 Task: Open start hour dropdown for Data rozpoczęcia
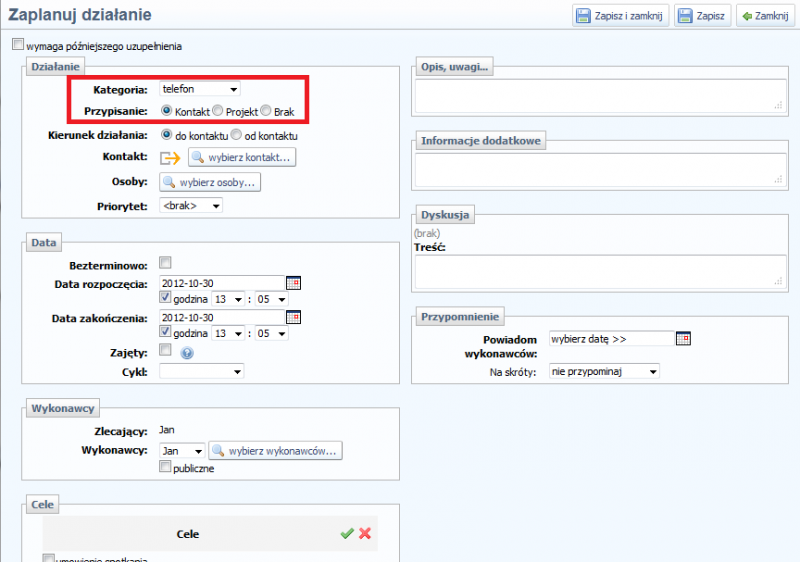[228, 299]
